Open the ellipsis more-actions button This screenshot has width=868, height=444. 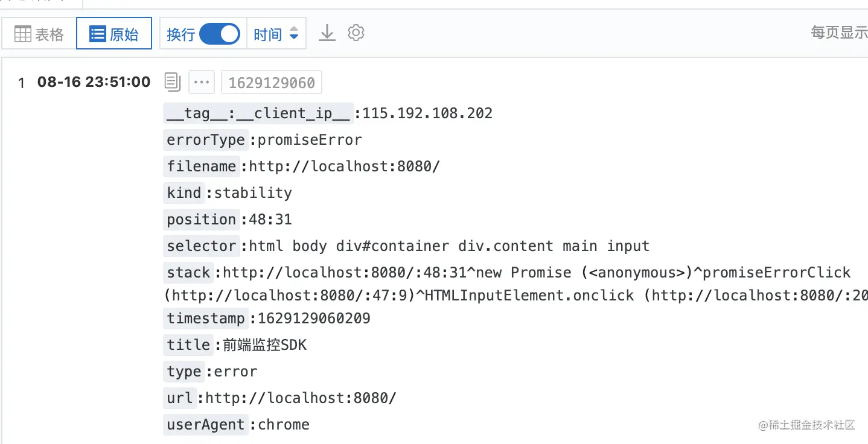tap(202, 82)
